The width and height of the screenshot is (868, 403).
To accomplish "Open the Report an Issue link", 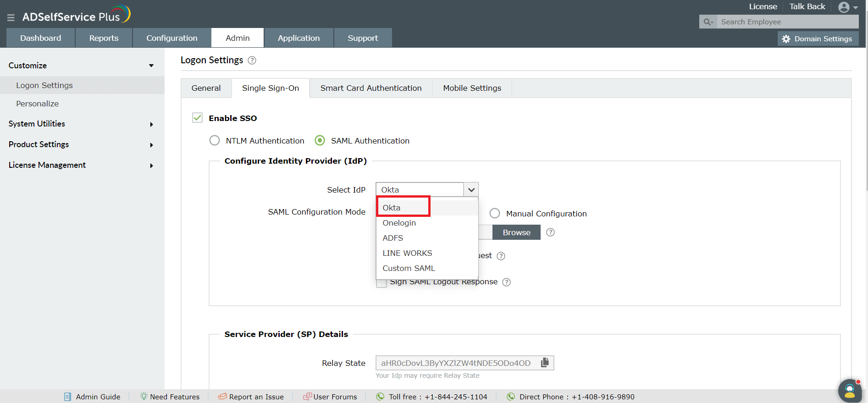I will click(256, 397).
